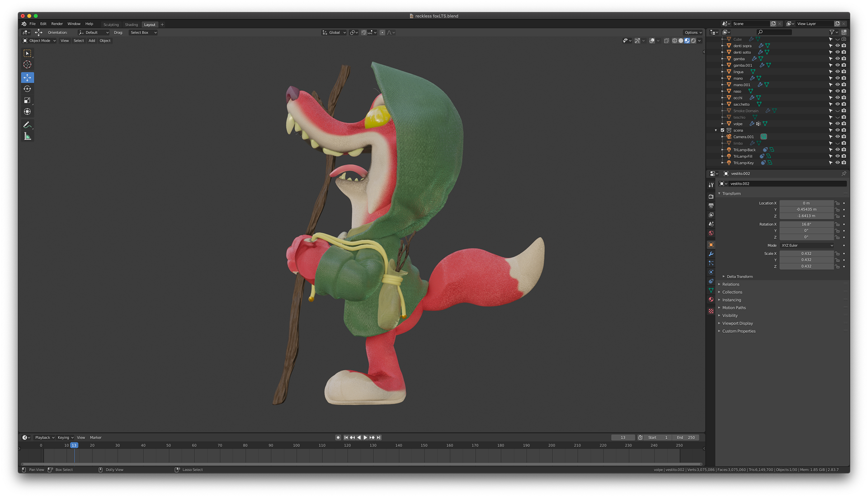Open the XYZ Euler rotation mode dropdown
The image size is (868, 497).
click(807, 246)
